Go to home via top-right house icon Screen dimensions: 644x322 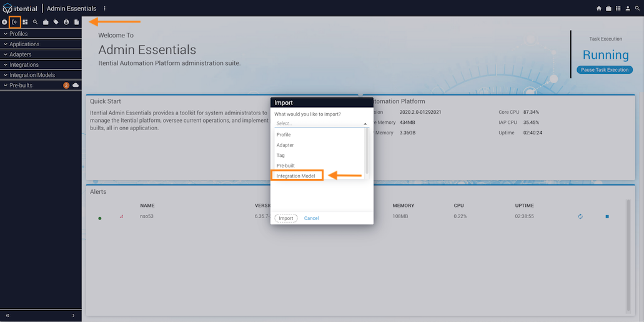(599, 8)
